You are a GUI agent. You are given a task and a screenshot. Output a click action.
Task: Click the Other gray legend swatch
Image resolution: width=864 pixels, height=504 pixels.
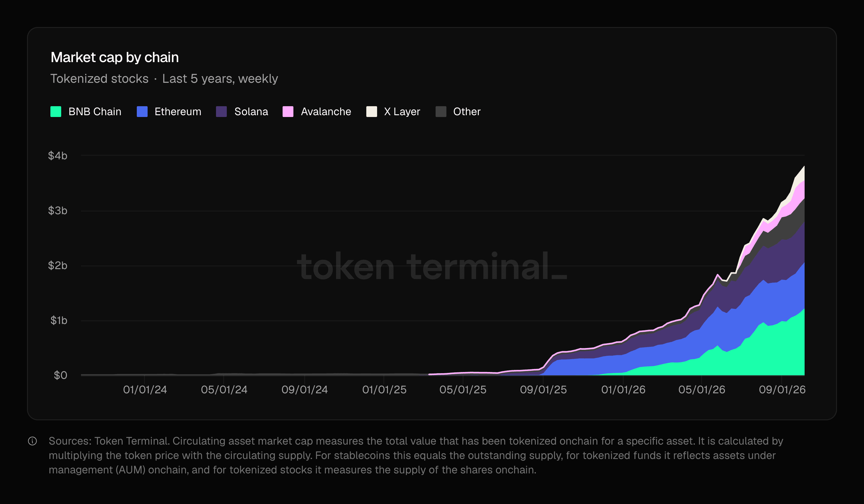(441, 111)
